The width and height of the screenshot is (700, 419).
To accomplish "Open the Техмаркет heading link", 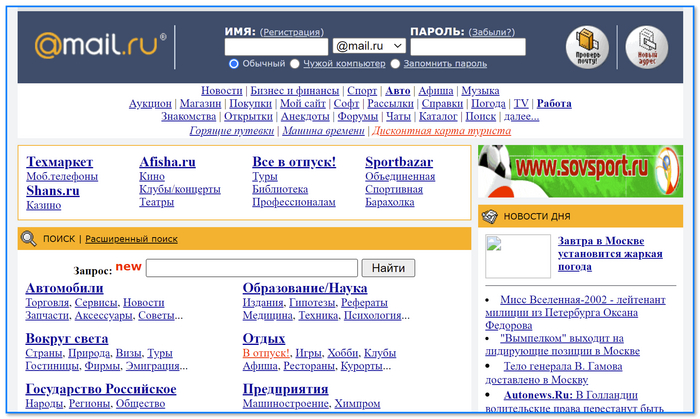I will point(59,162).
